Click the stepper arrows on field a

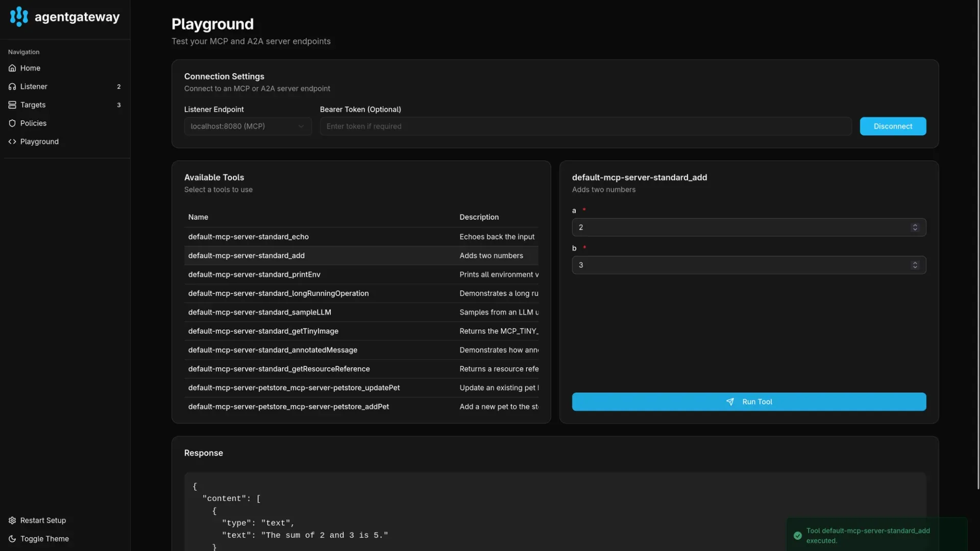[x=915, y=227]
